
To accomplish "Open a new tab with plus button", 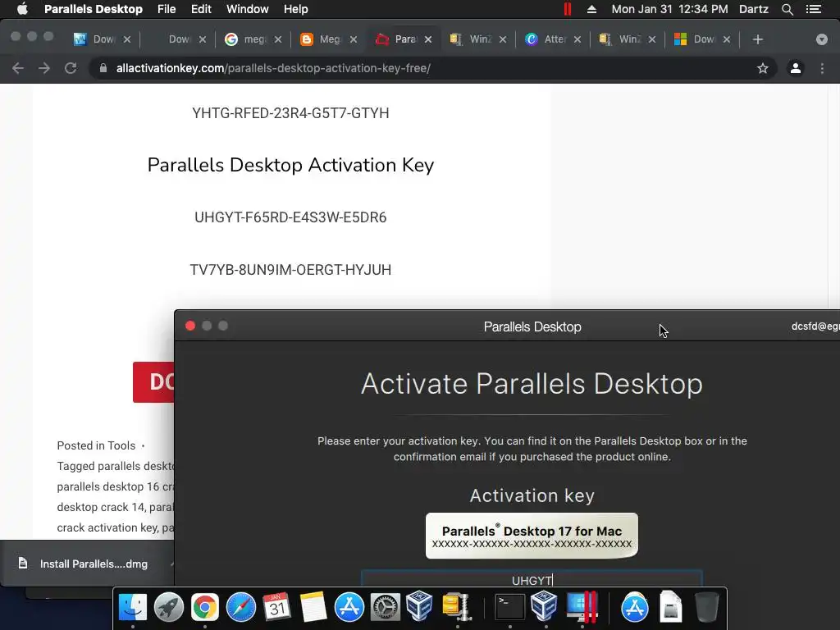I will [x=757, y=39].
